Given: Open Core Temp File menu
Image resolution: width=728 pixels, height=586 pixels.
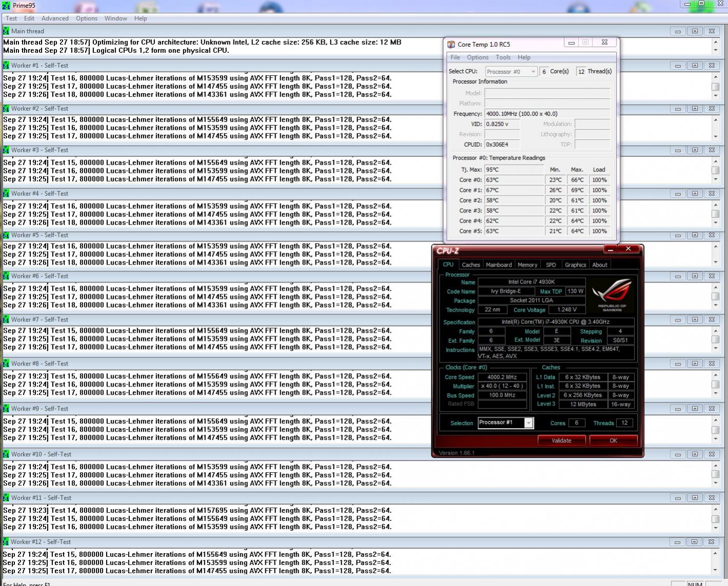Looking at the screenshot, I should [455, 57].
